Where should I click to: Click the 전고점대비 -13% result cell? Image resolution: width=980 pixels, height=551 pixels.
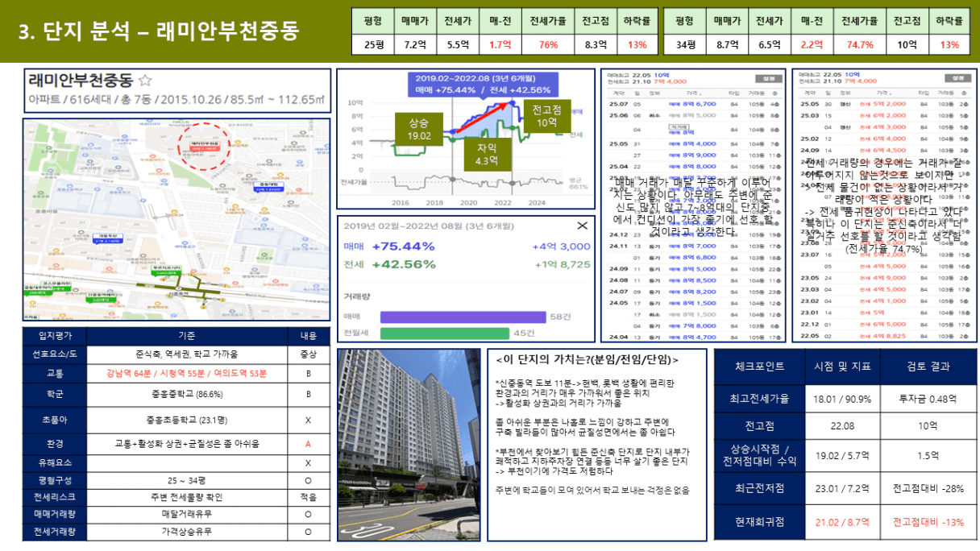point(927,522)
